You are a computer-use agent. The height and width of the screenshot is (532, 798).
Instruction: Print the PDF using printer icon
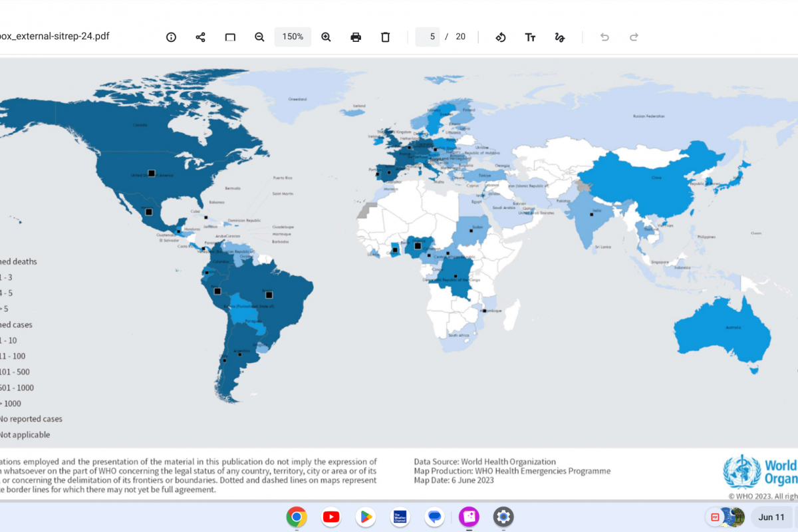click(x=356, y=37)
